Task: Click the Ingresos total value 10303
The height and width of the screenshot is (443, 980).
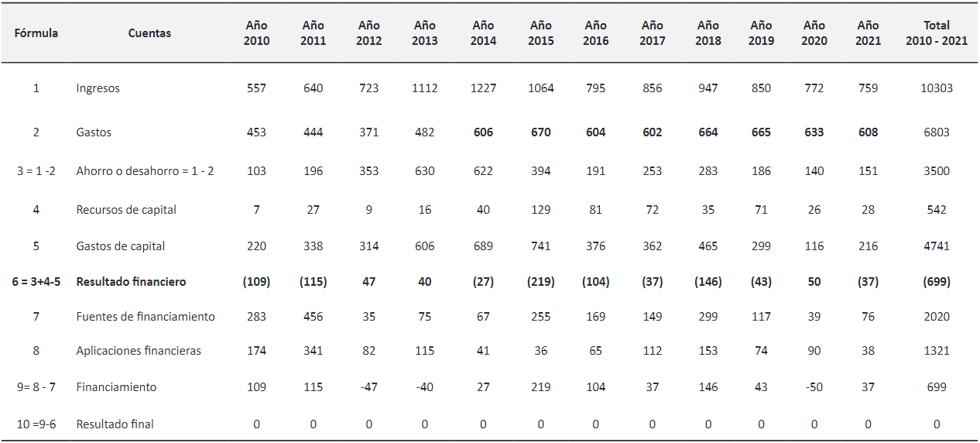Action: pyautogui.click(x=936, y=88)
